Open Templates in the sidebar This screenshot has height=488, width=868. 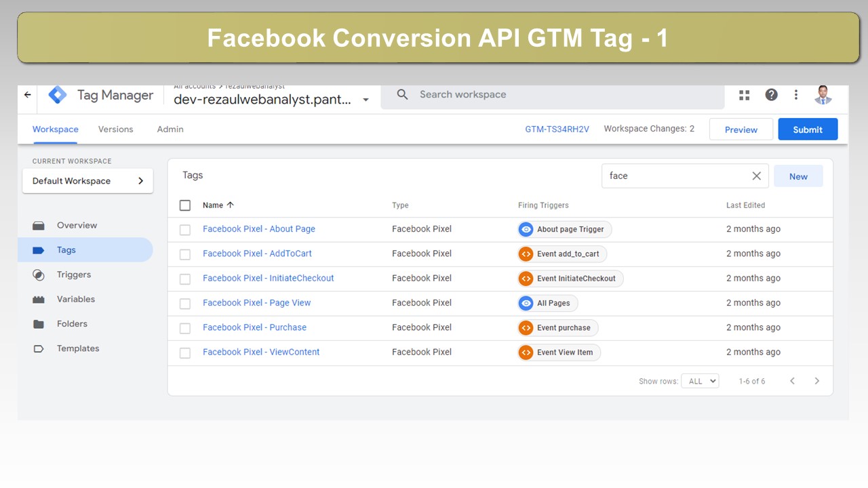[x=78, y=348]
